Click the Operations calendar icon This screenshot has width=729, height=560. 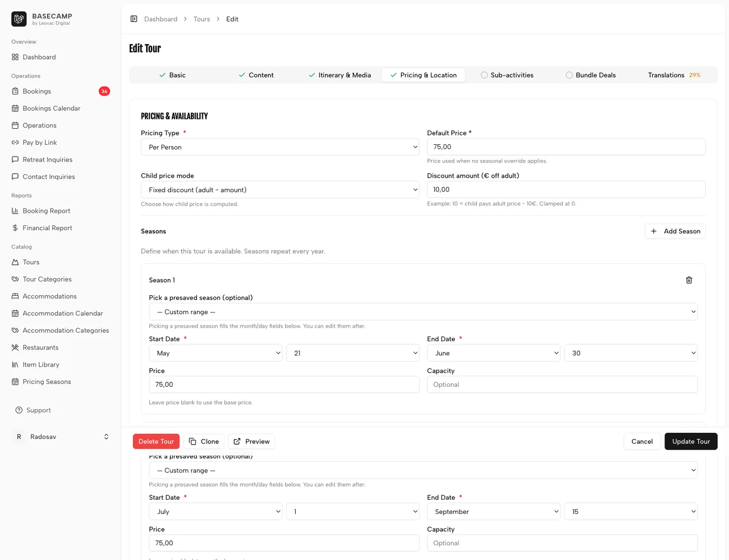click(x=15, y=126)
